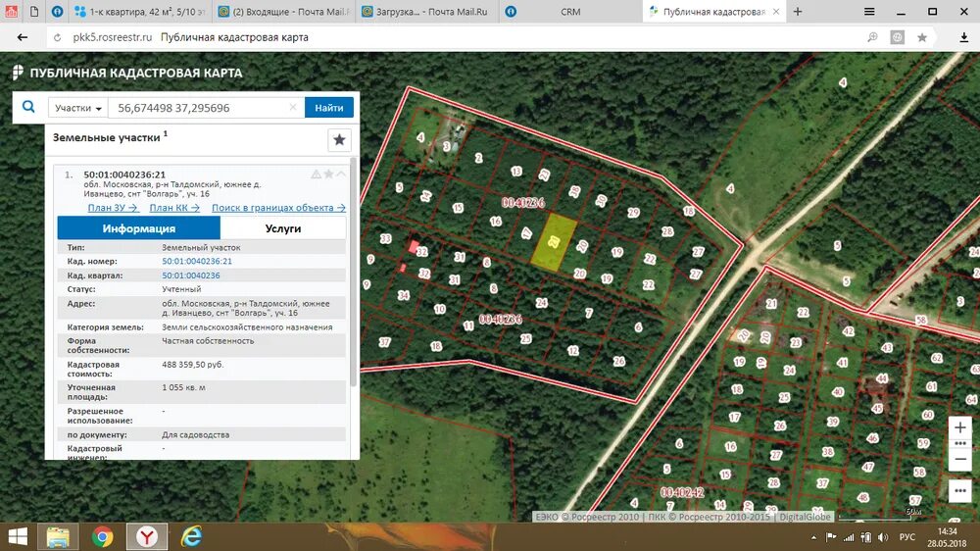Open План КК link
980x551 pixels.
[x=174, y=208]
